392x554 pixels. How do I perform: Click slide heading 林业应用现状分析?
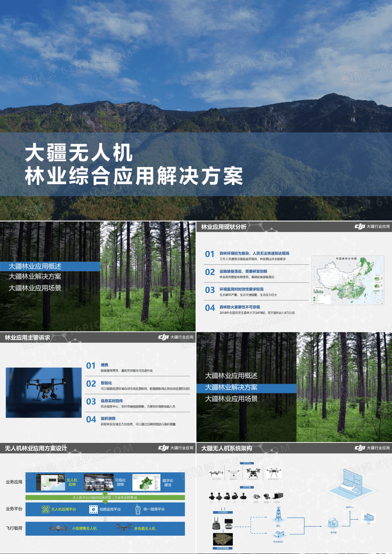pyautogui.click(x=224, y=227)
